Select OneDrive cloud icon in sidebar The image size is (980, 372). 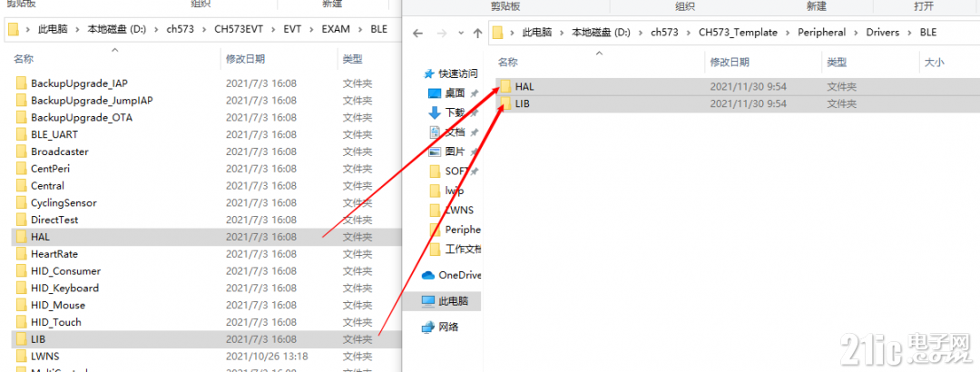tap(428, 275)
